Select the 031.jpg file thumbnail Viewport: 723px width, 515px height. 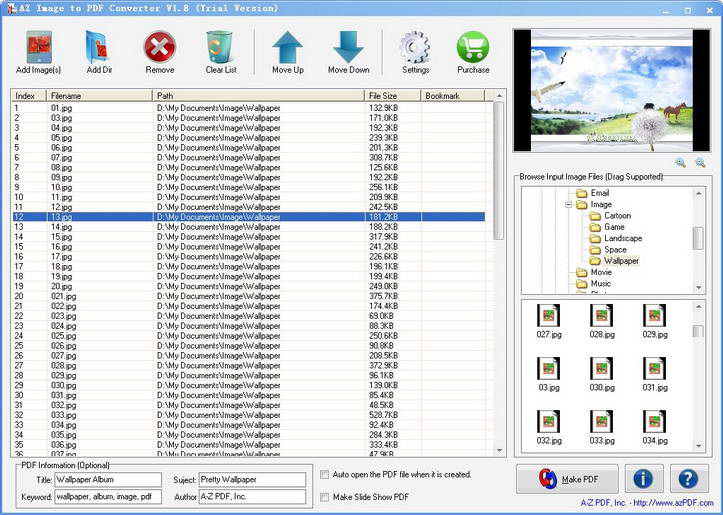[x=655, y=374]
